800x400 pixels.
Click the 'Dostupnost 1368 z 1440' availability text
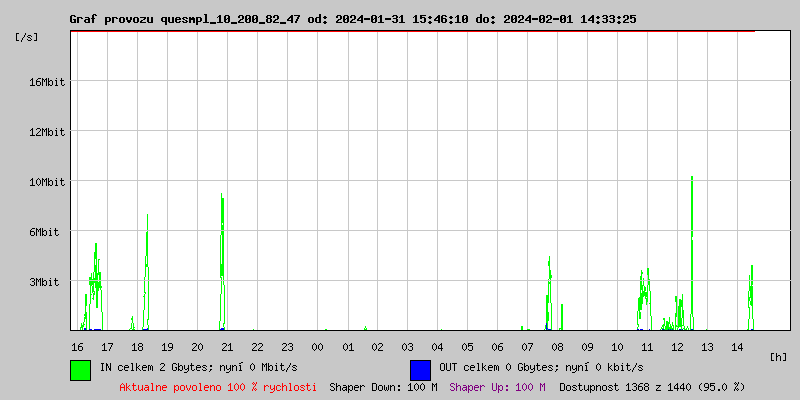[x=652, y=387]
